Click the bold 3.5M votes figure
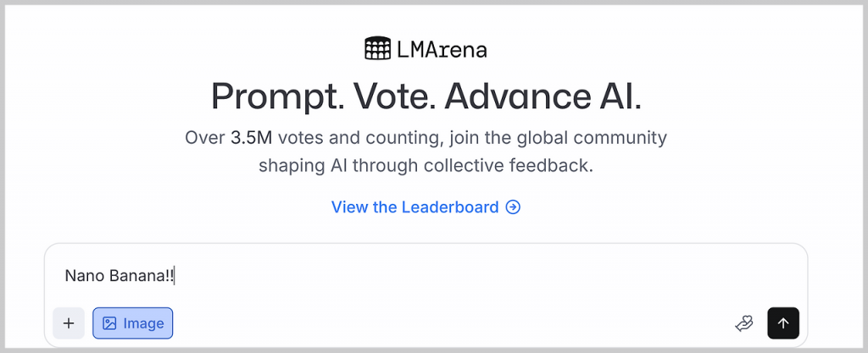Viewport: 868px width, 353px height. click(x=252, y=138)
